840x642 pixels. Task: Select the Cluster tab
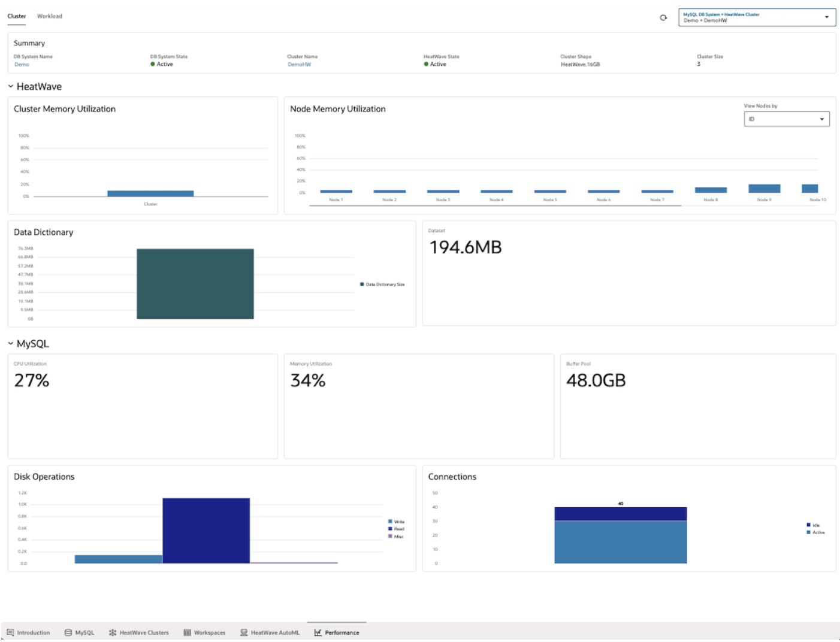pyautogui.click(x=17, y=16)
